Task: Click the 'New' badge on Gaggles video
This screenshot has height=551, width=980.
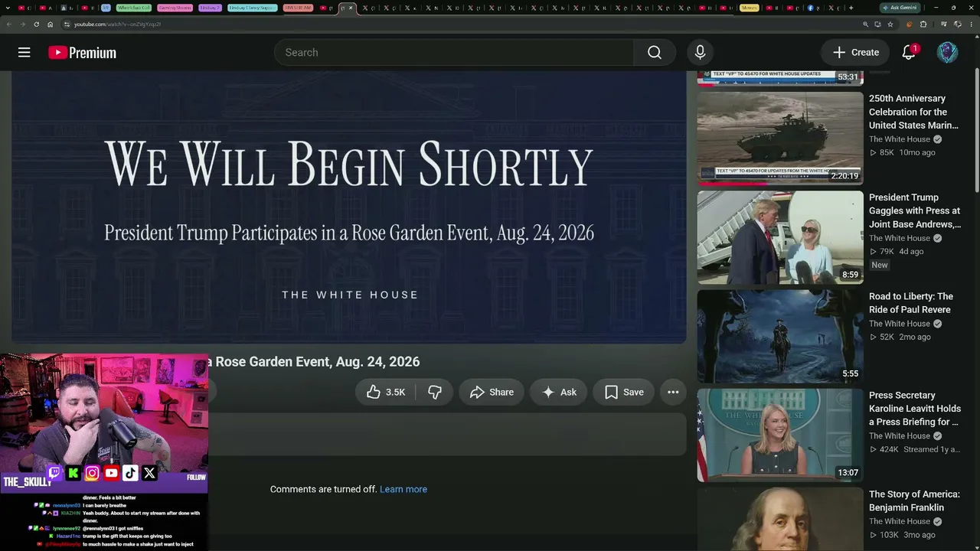Action: click(x=880, y=265)
